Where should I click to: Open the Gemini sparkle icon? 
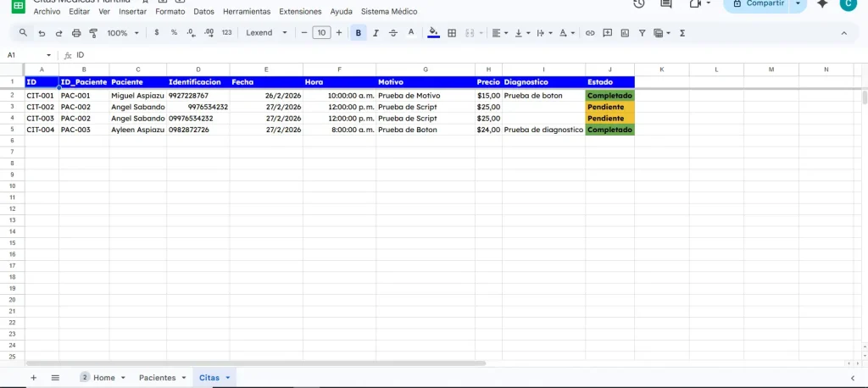(822, 4)
